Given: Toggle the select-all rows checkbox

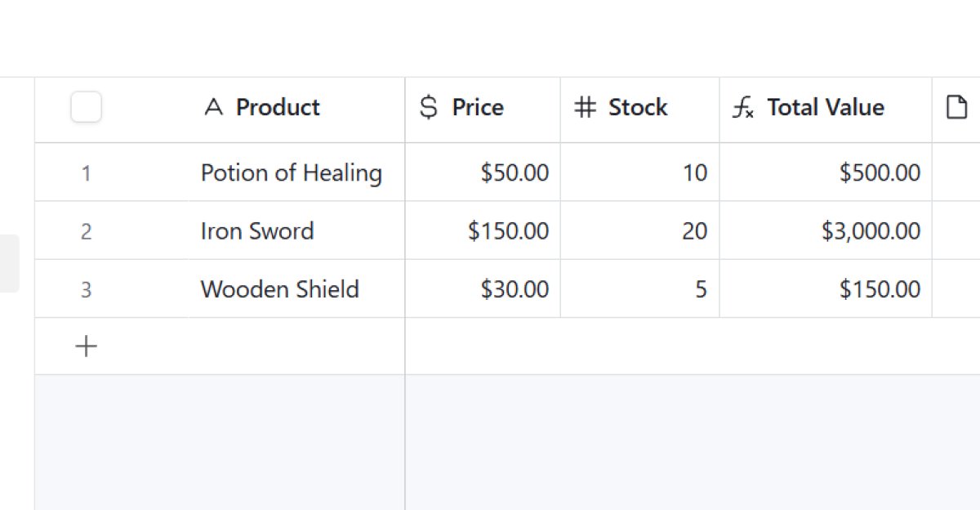Looking at the screenshot, I should [x=86, y=108].
